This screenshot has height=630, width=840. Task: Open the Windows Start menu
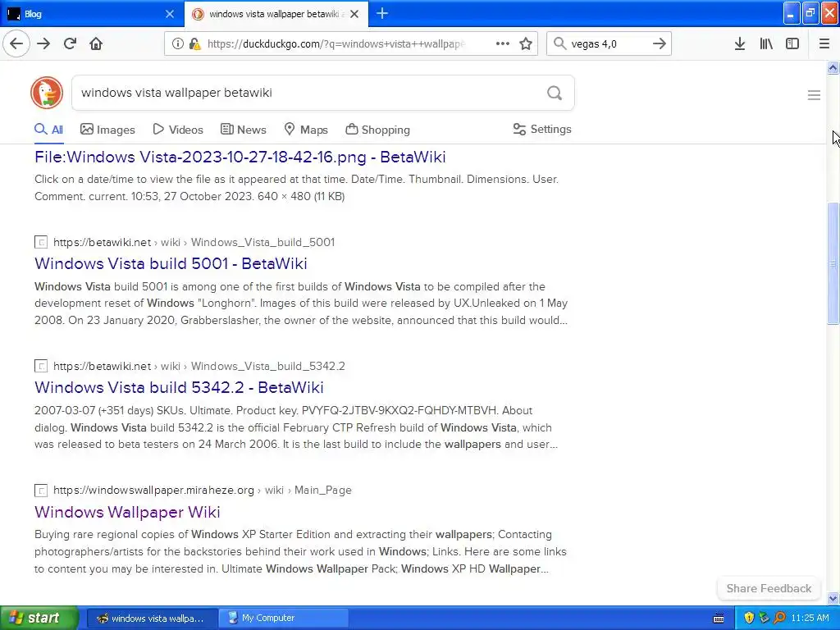pos(39,618)
